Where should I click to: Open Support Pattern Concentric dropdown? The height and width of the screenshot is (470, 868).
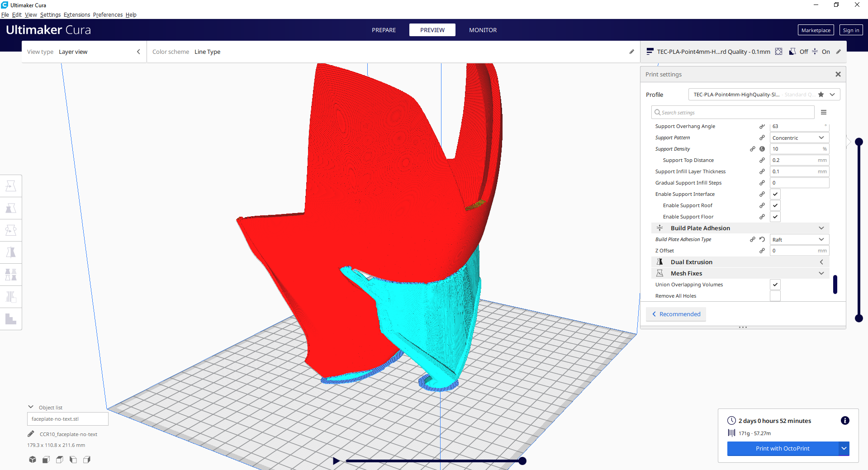[799, 138]
